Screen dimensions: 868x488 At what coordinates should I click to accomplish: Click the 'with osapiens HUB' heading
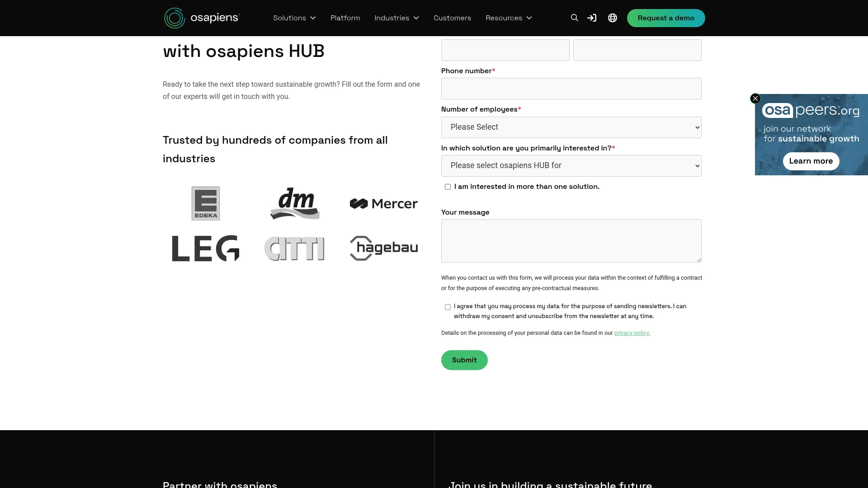point(244,51)
